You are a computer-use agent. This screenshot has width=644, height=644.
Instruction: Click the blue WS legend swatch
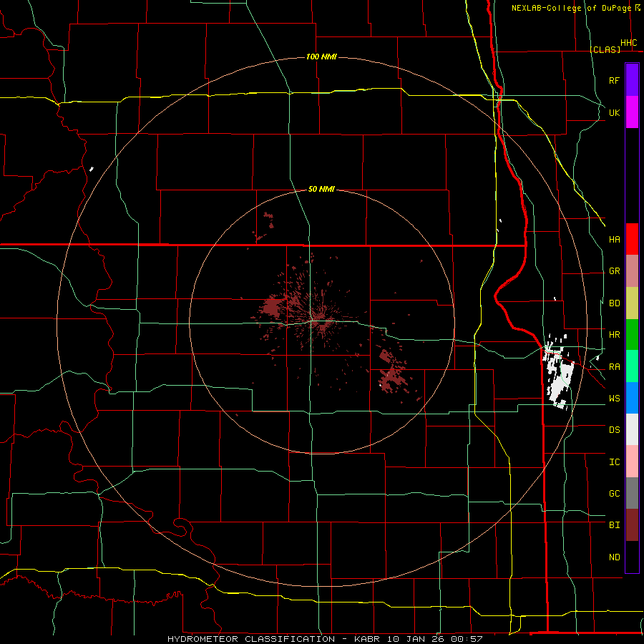[x=632, y=398]
